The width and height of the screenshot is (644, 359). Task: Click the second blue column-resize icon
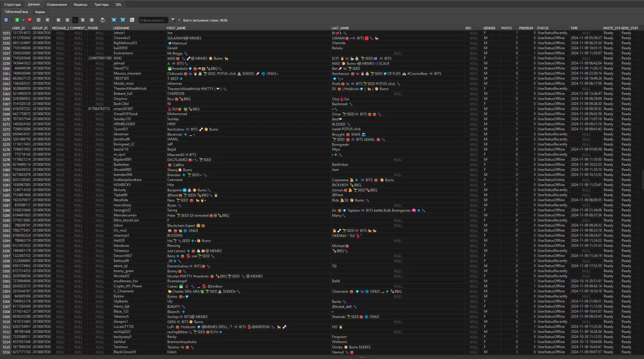(123, 20)
